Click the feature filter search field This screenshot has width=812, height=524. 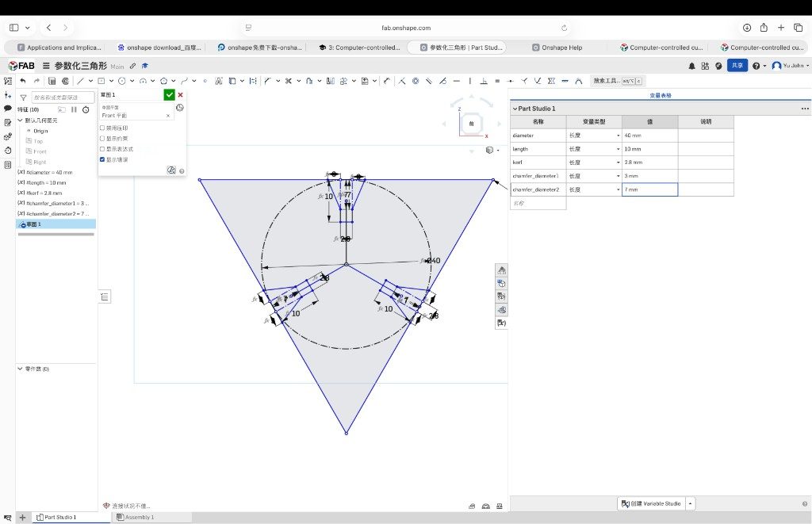coord(63,98)
